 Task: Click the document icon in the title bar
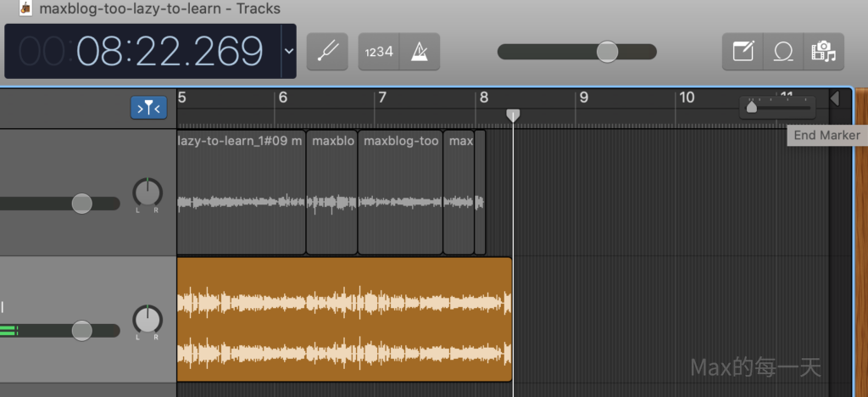pos(26,9)
